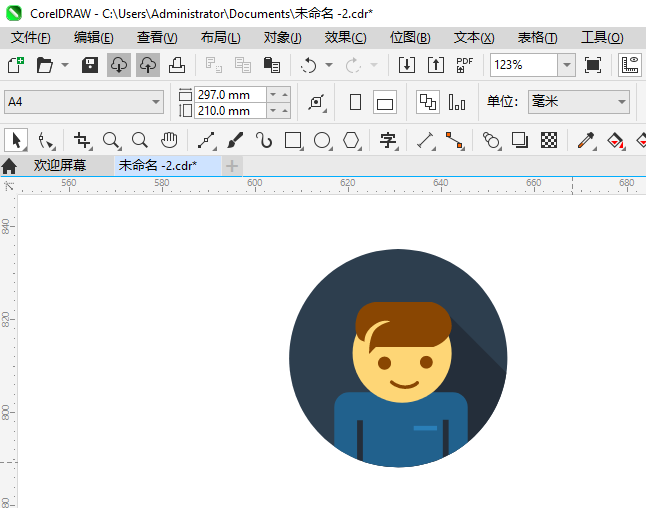
Task: Select the Pan hand tool
Action: (169, 140)
